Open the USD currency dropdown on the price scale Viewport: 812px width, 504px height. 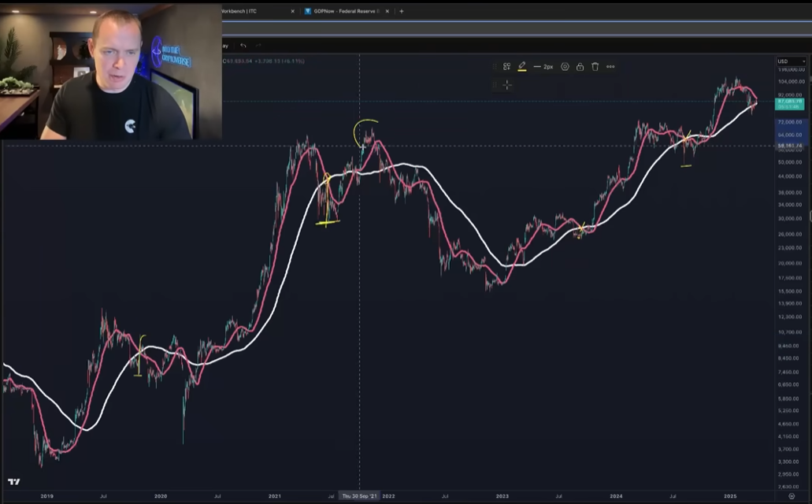coord(791,60)
